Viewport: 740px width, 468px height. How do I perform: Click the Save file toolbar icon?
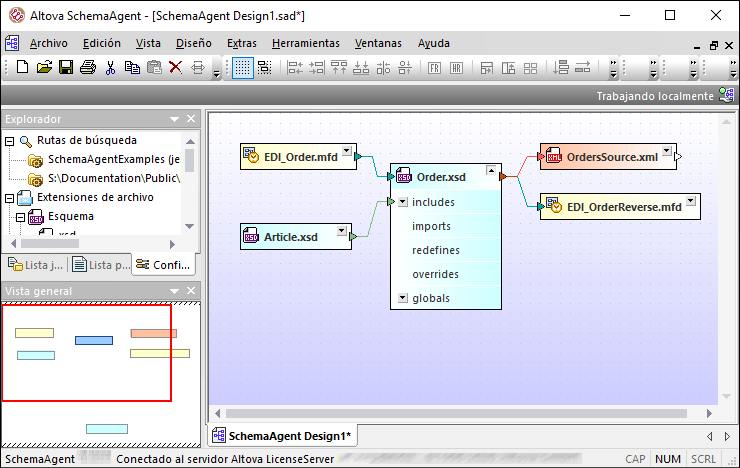(65, 68)
